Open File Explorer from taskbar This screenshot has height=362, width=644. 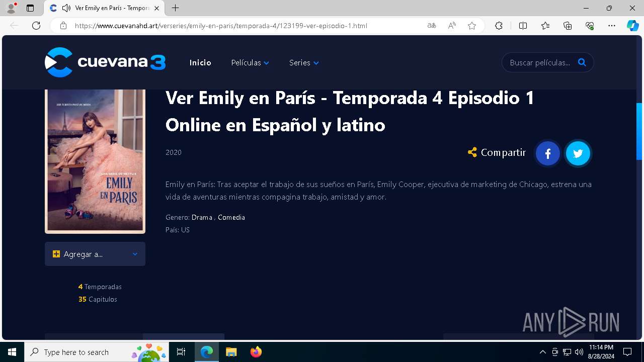click(x=231, y=352)
